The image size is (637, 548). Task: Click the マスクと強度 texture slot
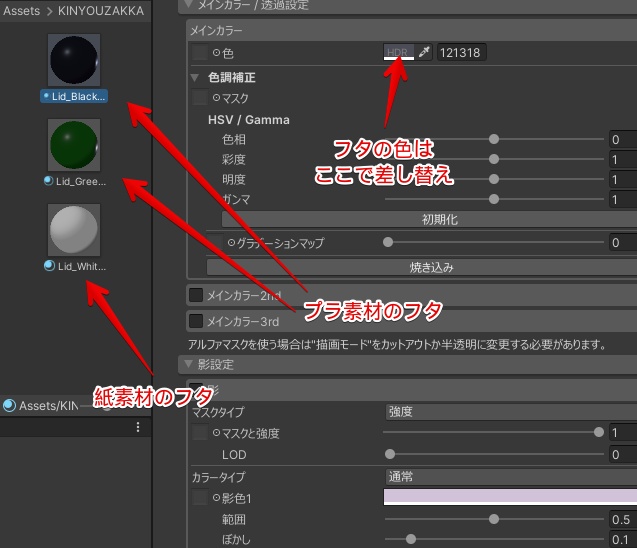click(x=200, y=432)
